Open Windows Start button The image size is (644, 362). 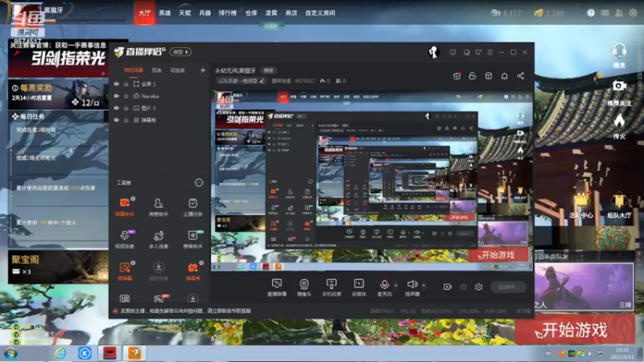coord(10,353)
